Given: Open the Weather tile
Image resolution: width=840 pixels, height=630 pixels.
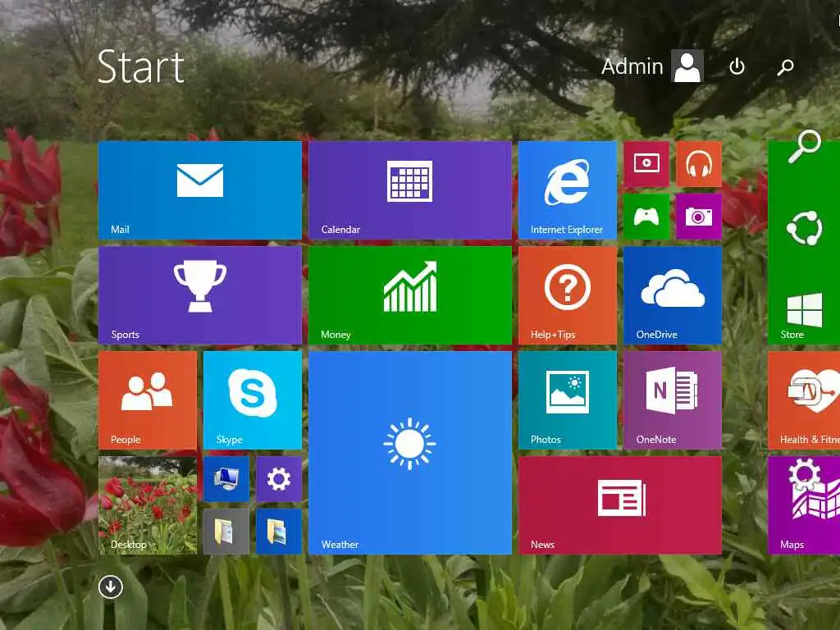Looking at the screenshot, I should tap(410, 453).
